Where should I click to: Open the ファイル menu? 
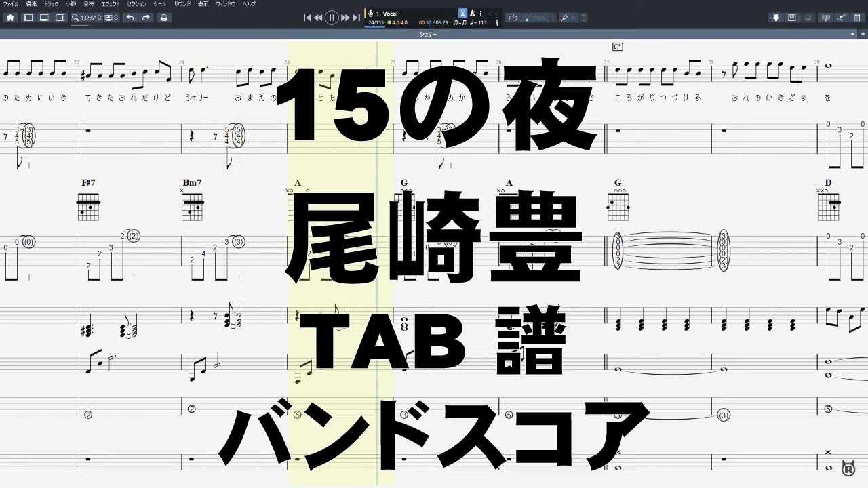10,4
